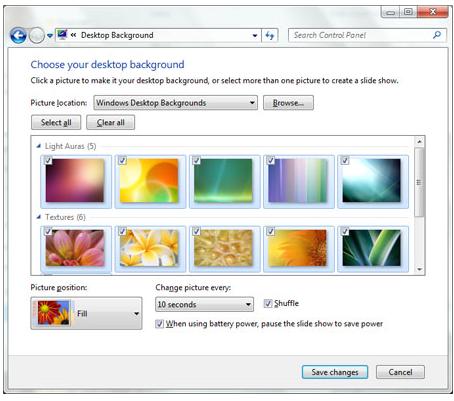This screenshot has width=454, height=401.
Task: Refresh with the address bar refresh icon
Action: (270, 35)
